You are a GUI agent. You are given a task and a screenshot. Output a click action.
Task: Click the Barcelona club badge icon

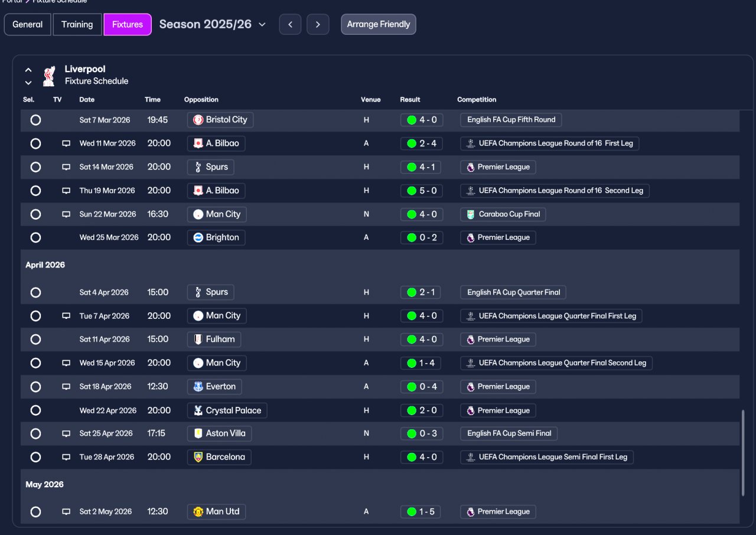[x=198, y=457]
